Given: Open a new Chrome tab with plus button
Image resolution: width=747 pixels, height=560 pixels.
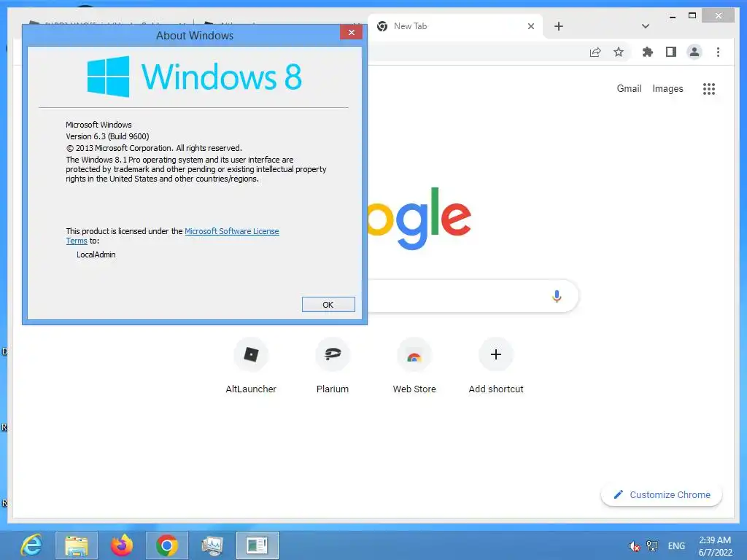Looking at the screenshot, I should (x=559, y=26).
